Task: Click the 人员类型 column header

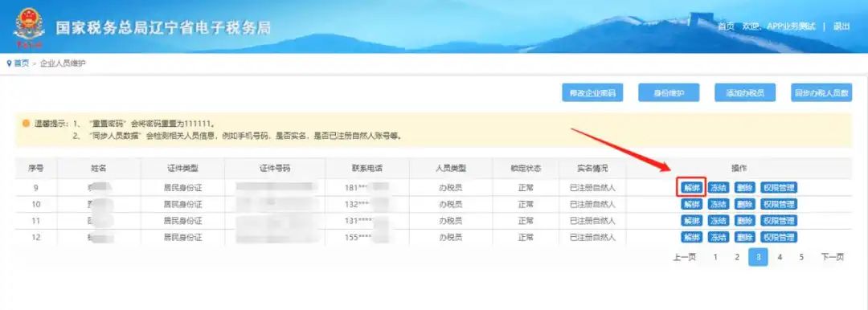Action: 451,169
